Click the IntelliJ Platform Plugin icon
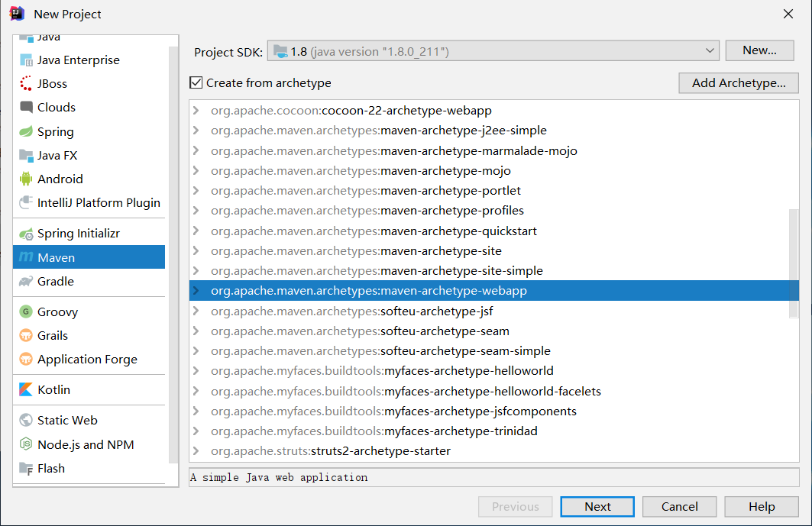Screen dimensions: 812x526 [26, 202]
